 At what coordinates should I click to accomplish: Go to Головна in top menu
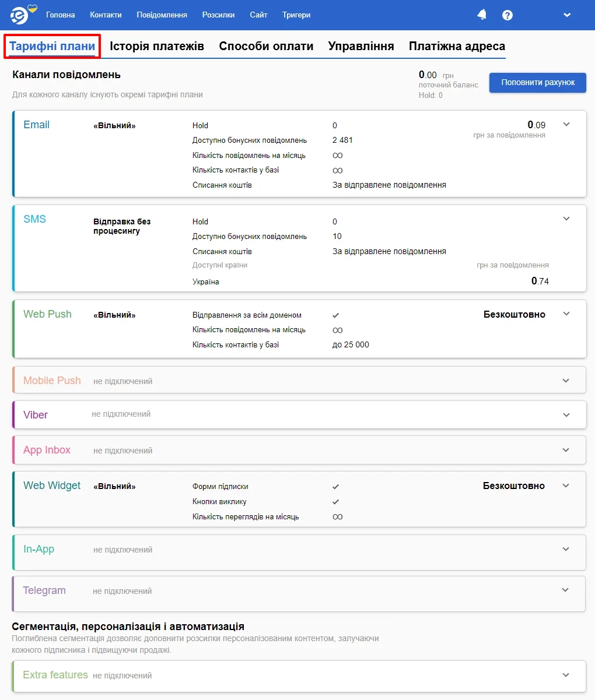point(61,15)
